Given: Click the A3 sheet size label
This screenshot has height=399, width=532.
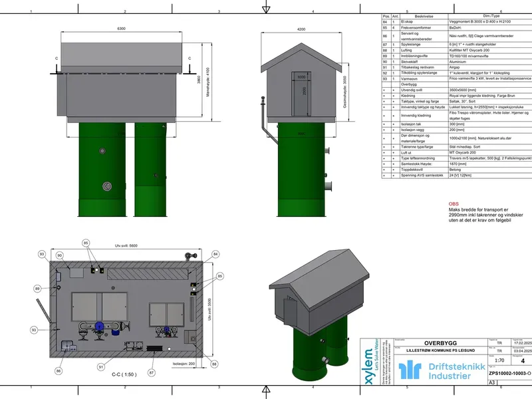Looking at the screenshot, I should click(492, 382).
